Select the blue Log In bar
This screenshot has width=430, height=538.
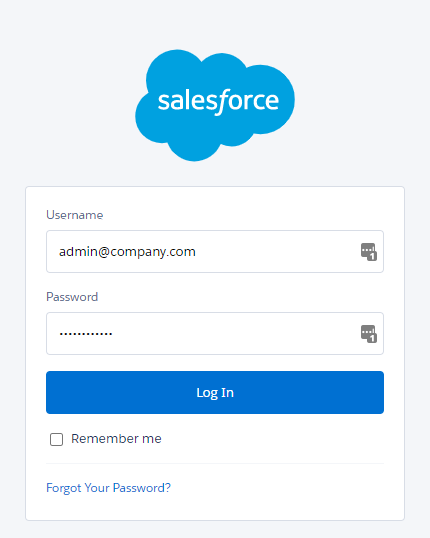(x=215, y=393)
